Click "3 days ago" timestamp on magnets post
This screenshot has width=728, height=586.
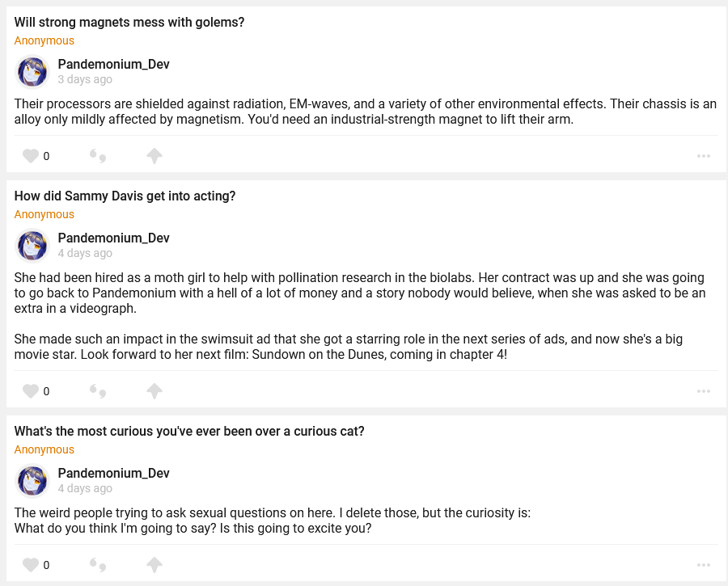[x=85, y=80]
